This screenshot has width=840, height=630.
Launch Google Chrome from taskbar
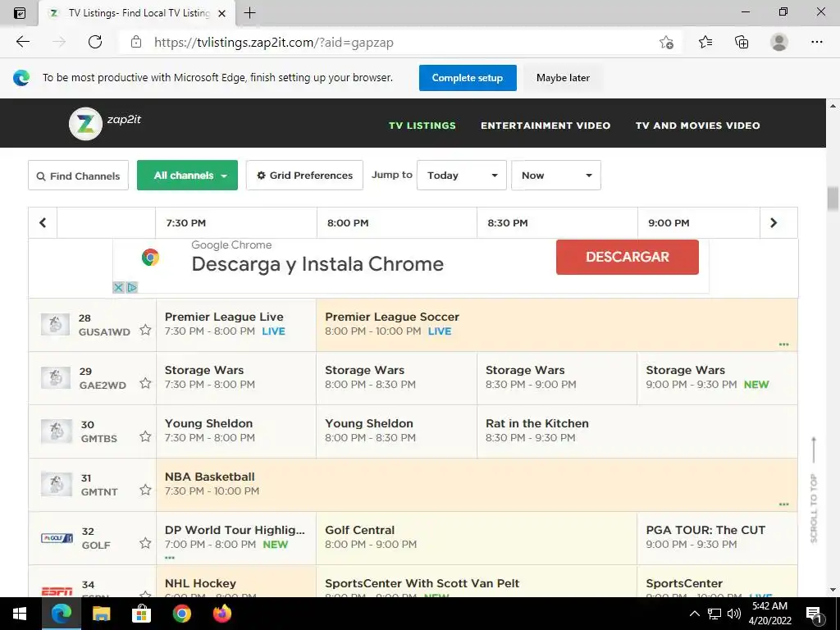[x=181, y=614]
